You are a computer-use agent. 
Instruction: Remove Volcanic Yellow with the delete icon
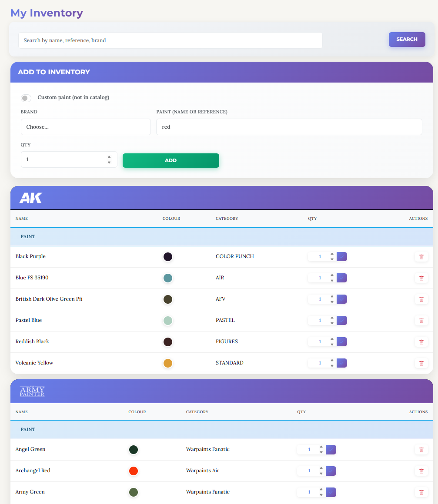click(421, 363)
